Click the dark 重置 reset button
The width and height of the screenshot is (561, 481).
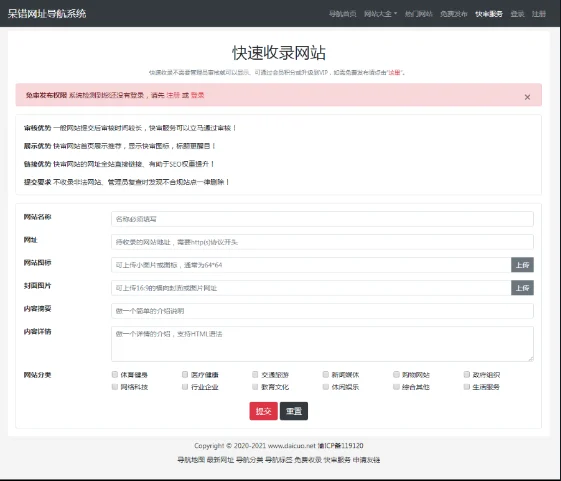(x=294, y=411)
